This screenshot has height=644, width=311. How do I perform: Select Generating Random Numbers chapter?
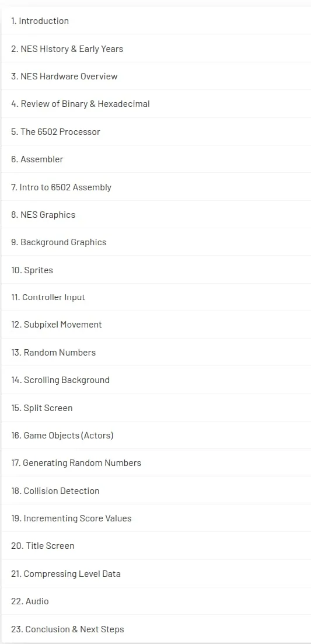pyautogui.click(x=156, y=463)
